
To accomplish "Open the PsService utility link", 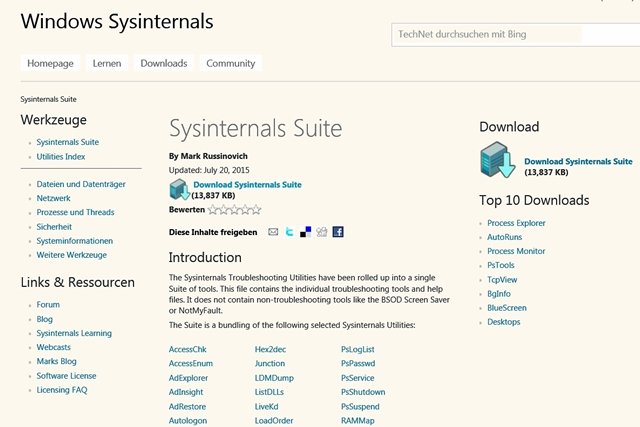I will (358, 378).
